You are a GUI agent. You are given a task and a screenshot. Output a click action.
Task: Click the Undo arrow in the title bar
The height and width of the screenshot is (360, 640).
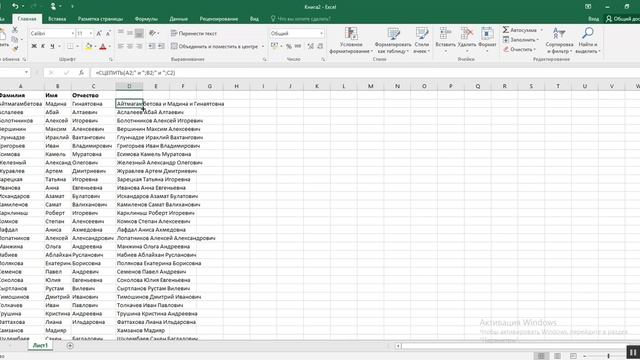[16, 6]
